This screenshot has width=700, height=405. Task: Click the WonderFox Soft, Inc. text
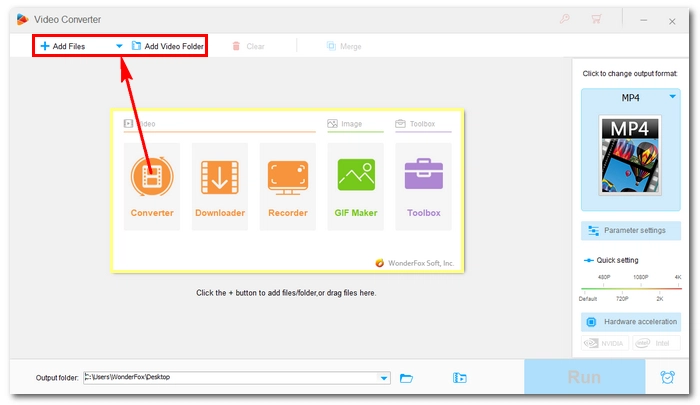pos(421,263)
